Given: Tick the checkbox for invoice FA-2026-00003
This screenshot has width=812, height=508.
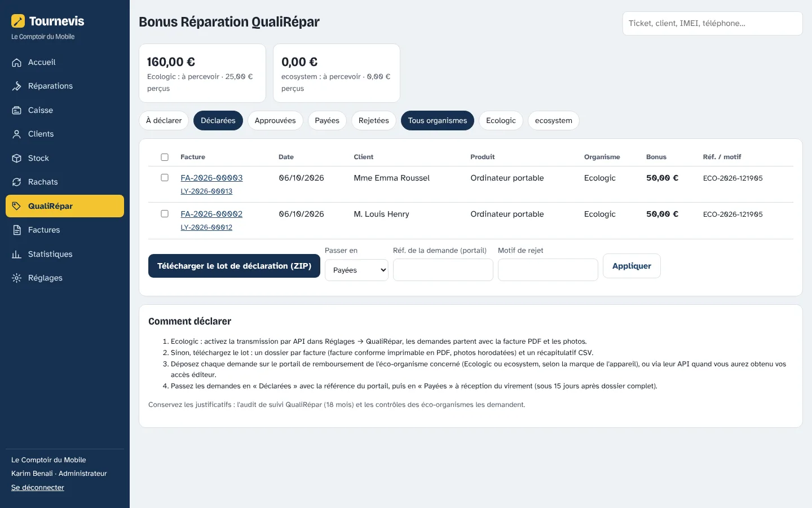Looking at the screenshot, I should 165,178.
